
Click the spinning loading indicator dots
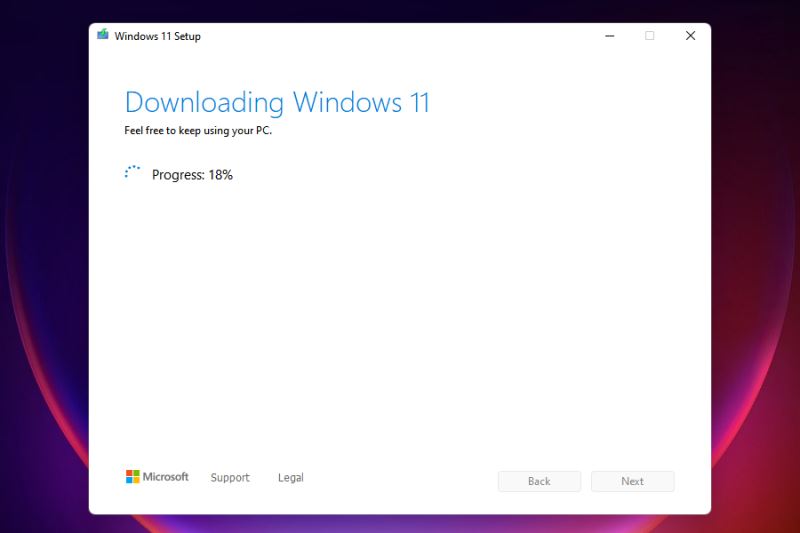point(133,174)
